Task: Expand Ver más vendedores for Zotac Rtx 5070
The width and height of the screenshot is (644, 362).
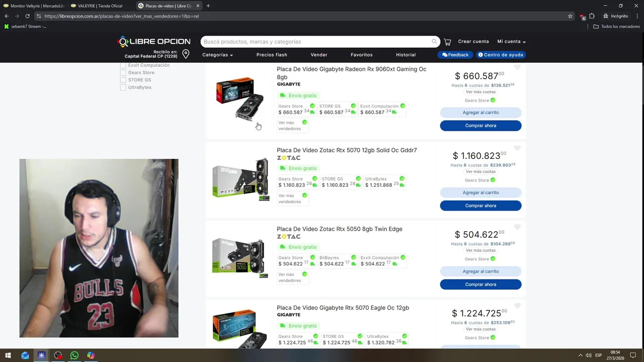Action: point(292,199)
